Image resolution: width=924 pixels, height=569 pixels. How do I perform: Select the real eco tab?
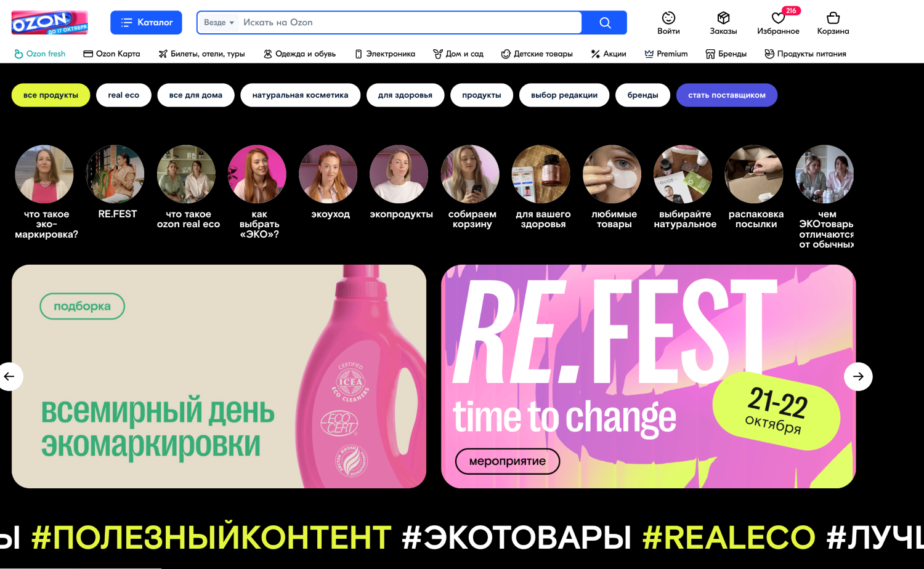(124, 95)
